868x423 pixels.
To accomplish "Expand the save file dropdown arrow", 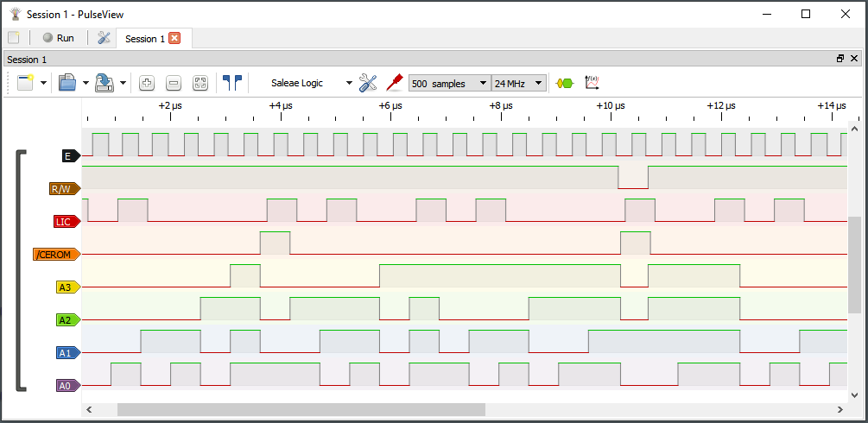I will coord(124,83).
